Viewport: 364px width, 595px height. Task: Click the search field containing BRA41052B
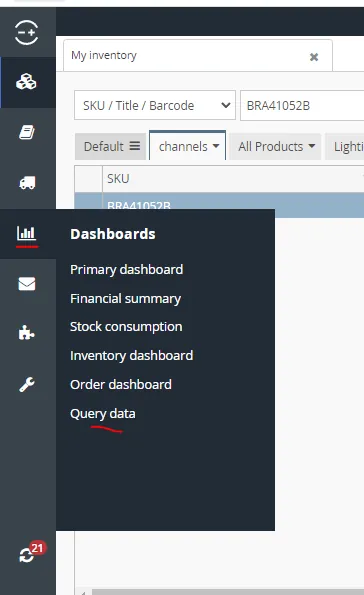click(x=302, y=105)
